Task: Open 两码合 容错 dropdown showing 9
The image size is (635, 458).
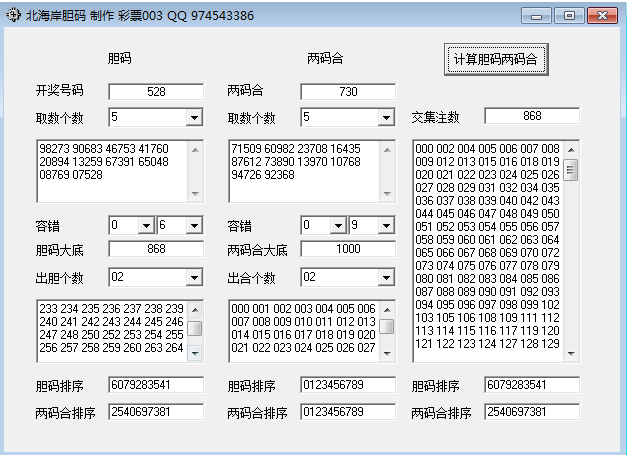Action: tap(386, 226)
